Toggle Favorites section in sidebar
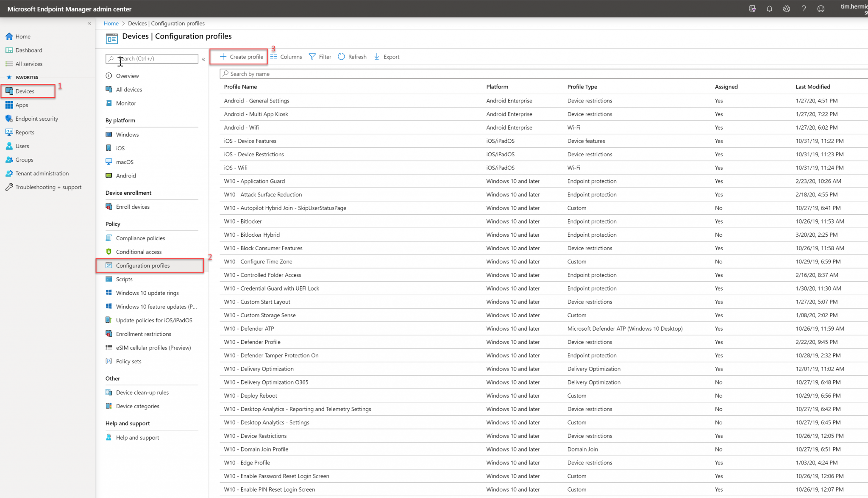868x498 pixels. [27, 77]
